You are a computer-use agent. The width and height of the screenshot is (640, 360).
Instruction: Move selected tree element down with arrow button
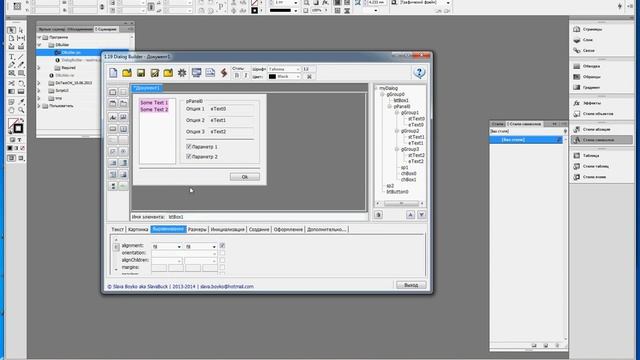click(x=422, y=215)
